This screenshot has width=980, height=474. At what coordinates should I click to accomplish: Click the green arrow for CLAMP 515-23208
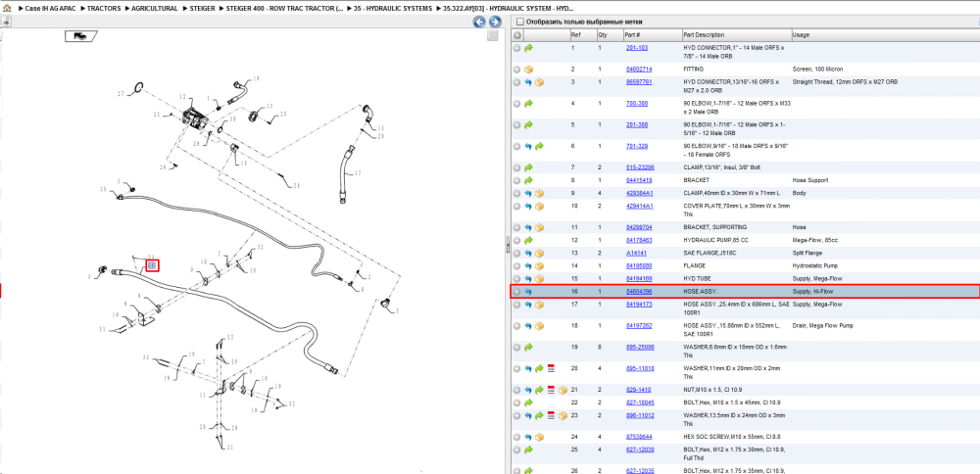point(528,167)
